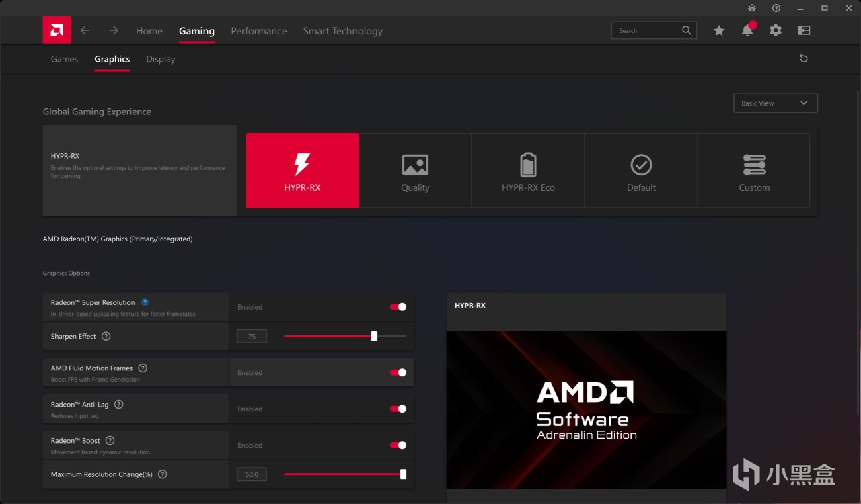Click the AMD logo home icon
Screen dimensions: 861x504
coord(57,30)
